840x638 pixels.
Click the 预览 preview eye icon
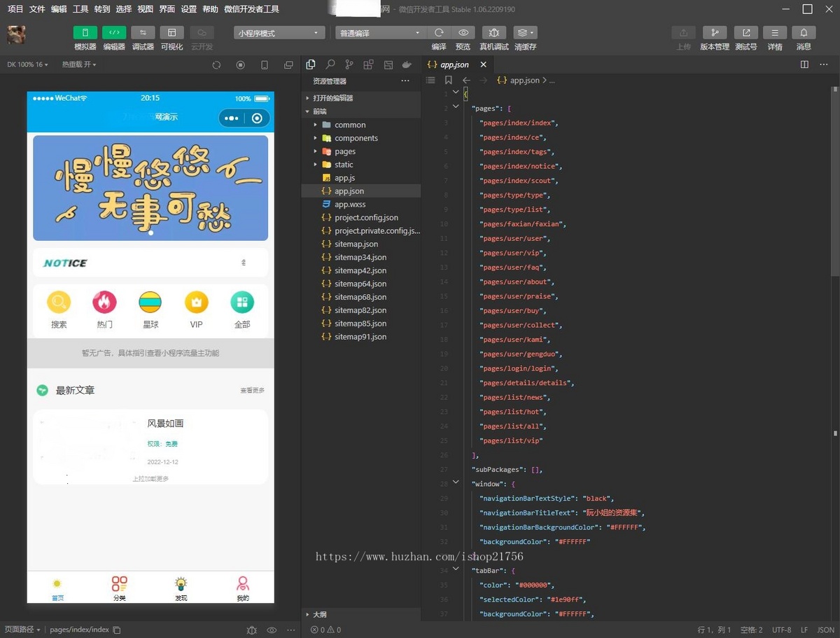[x=463, y=33]
